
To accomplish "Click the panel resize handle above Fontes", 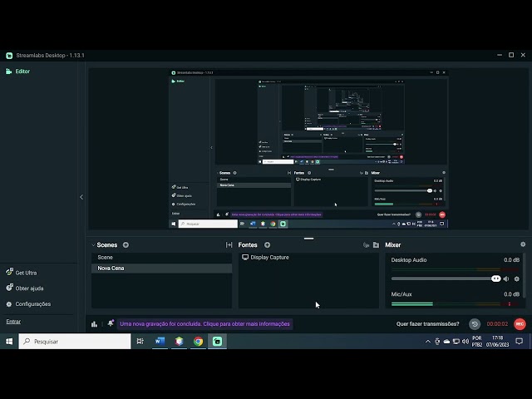I will [308, 239].
